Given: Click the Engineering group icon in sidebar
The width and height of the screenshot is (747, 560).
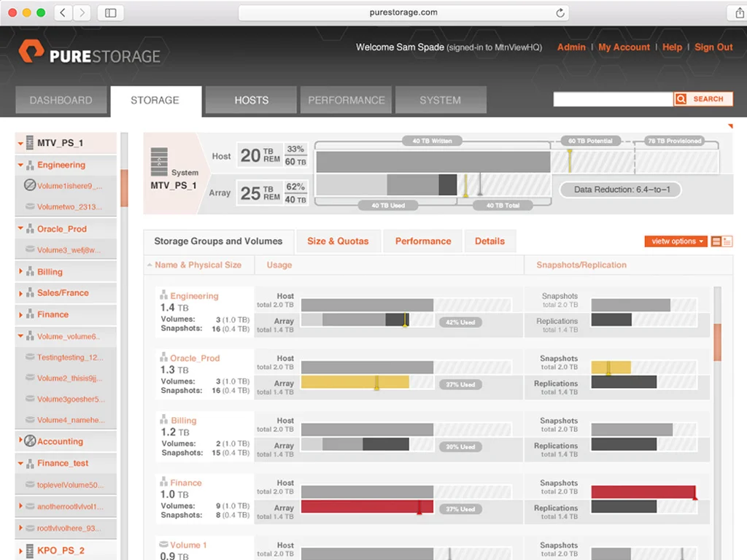Looking at the screenshot, I should pos(30,166).
